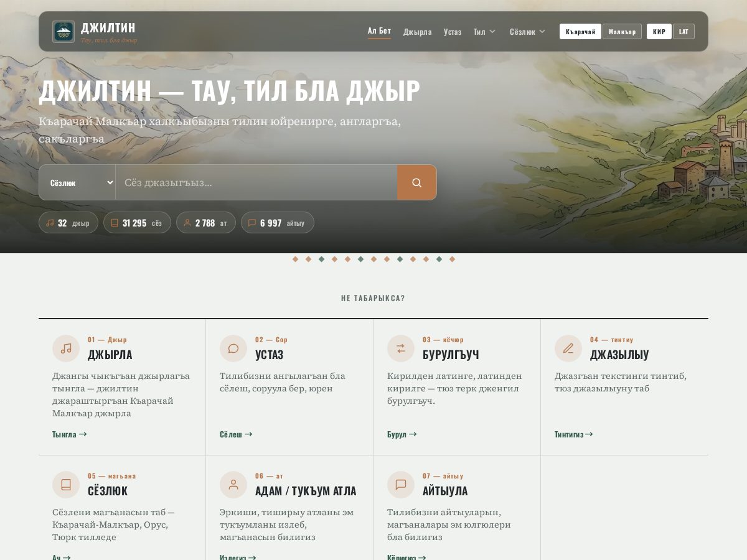Click the АЙТЫУЛА card heading
747x560 pixels.
pos(445,491)
